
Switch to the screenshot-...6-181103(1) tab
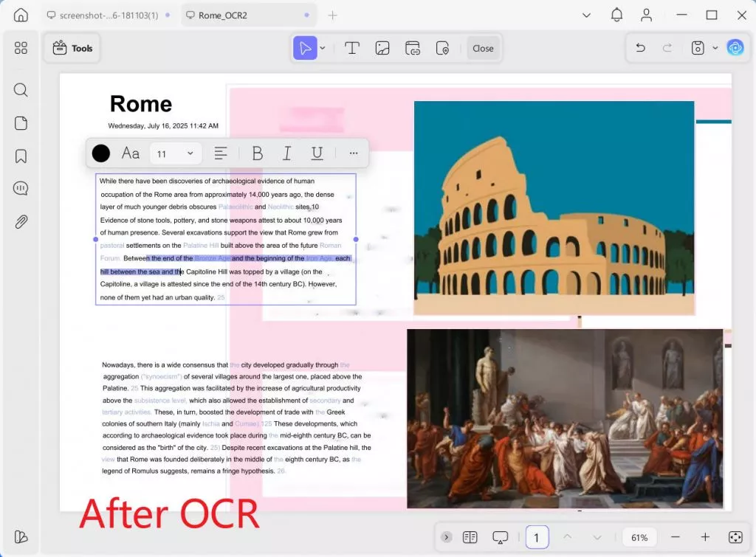coord(108,15)
